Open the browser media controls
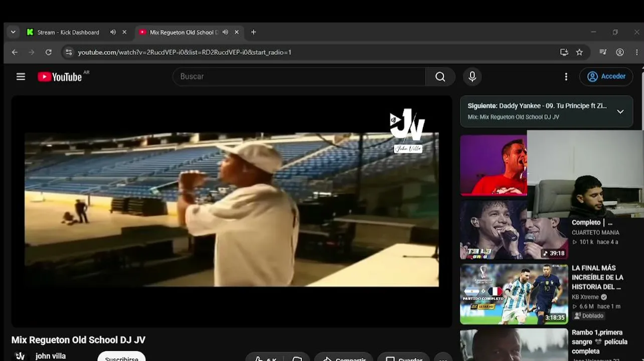This screenshot has width=644, height=361. [x=603, y=52]
